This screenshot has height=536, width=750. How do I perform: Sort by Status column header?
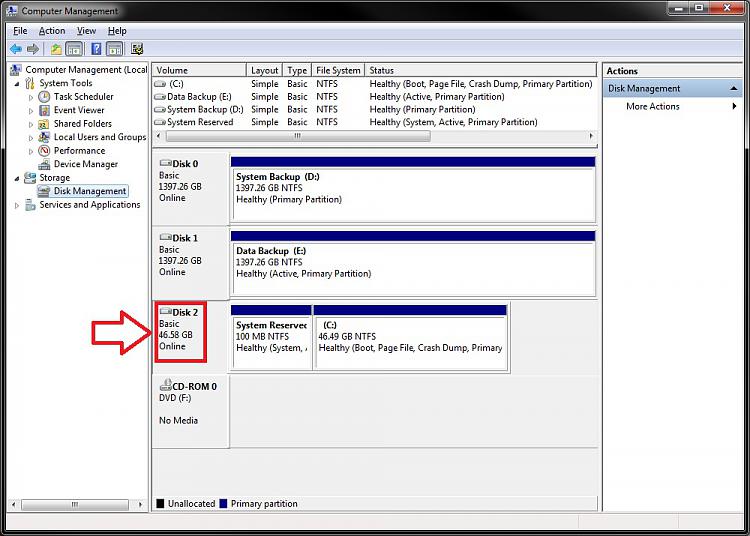click(x=481, y=70)
